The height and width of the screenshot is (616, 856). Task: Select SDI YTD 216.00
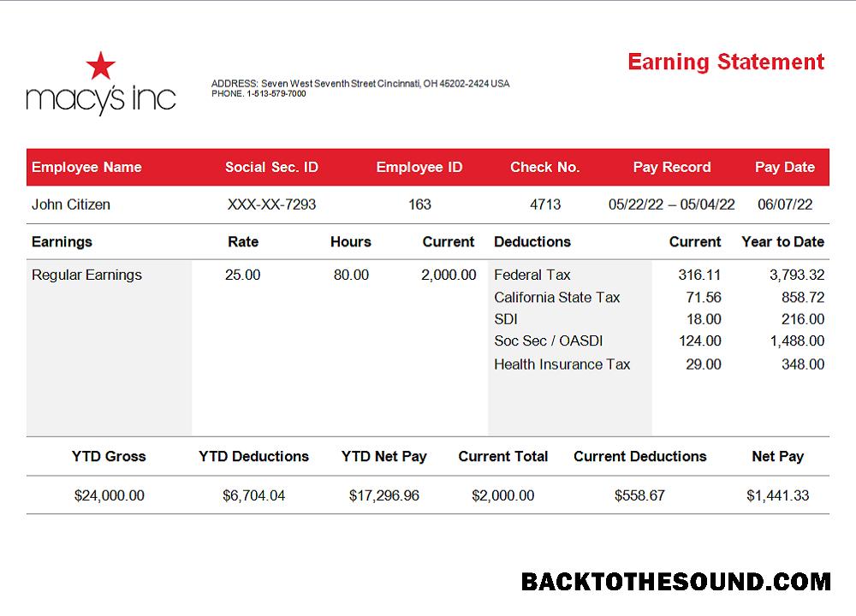(x=803, y=319)
